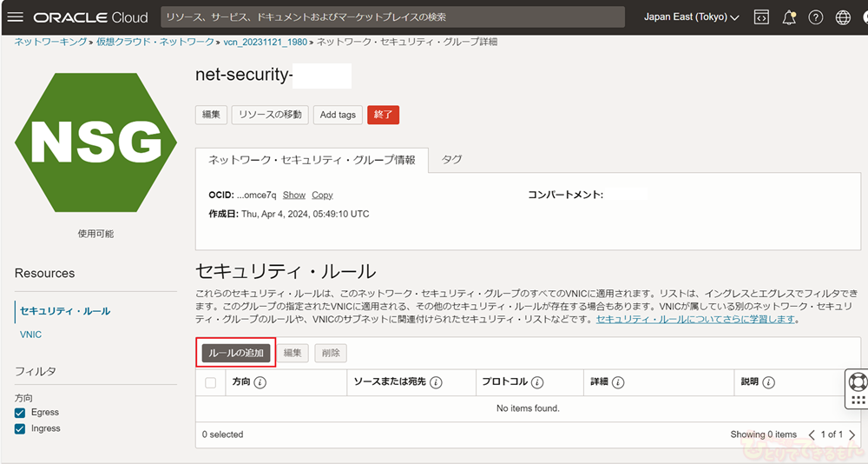Click the info icon next to 方向
The height and width of the screenshot is (464, 868).
260,382
